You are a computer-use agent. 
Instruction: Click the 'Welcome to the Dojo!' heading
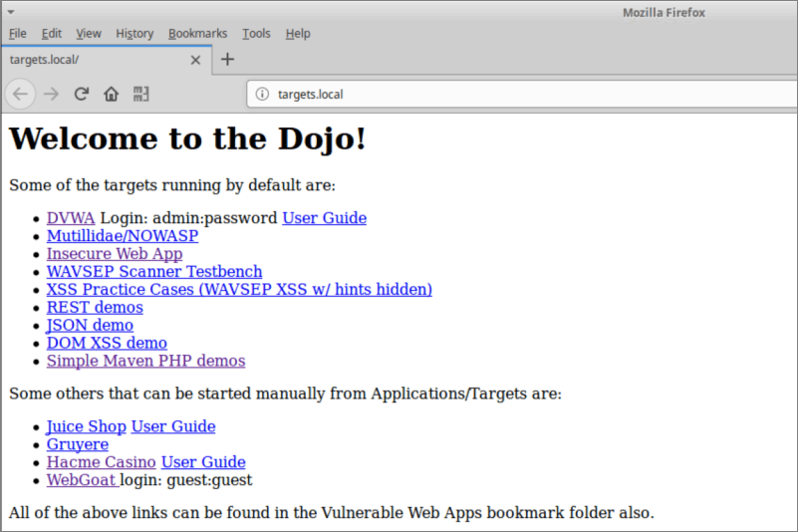point(187,138)
